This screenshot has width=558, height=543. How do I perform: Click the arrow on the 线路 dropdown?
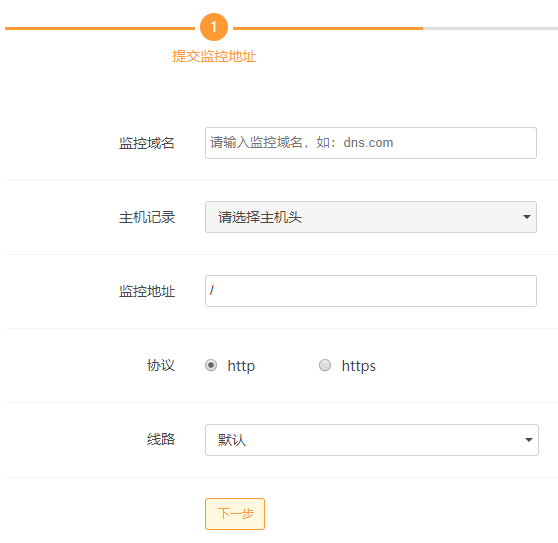pyautogui.click(x=529, y=440)
